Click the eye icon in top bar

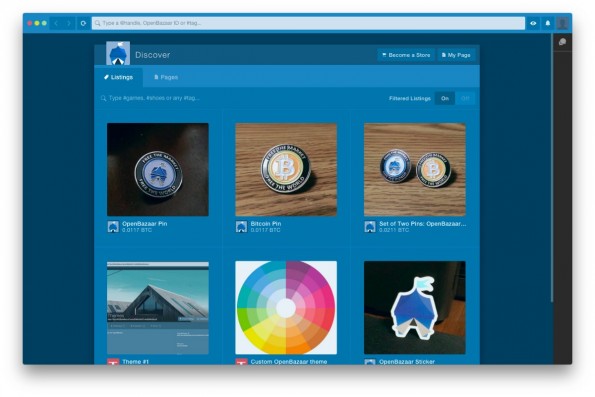point(533,23)
